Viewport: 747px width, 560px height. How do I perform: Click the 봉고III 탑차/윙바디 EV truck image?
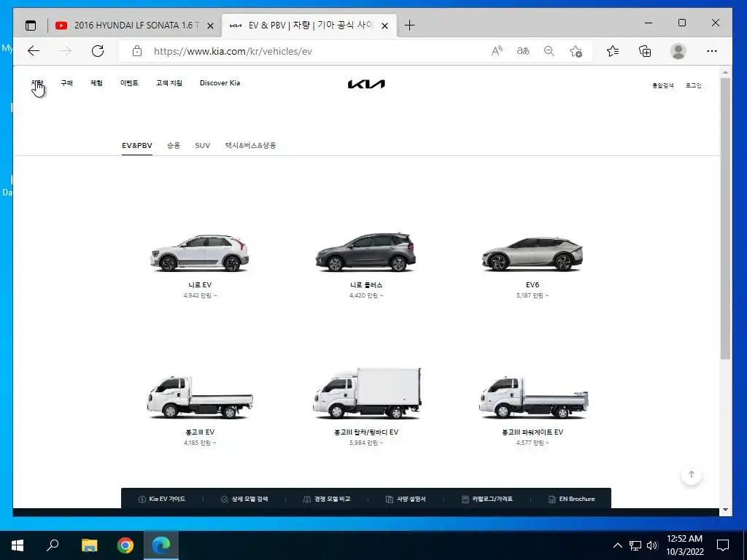pos(367,393)
